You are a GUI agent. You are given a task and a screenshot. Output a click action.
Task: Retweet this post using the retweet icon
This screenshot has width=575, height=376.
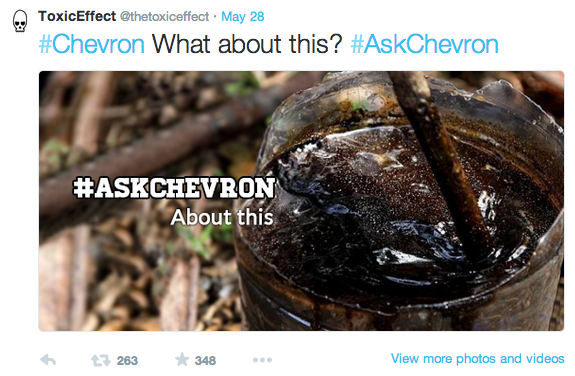pyautogui.click(x=100, y=360)
